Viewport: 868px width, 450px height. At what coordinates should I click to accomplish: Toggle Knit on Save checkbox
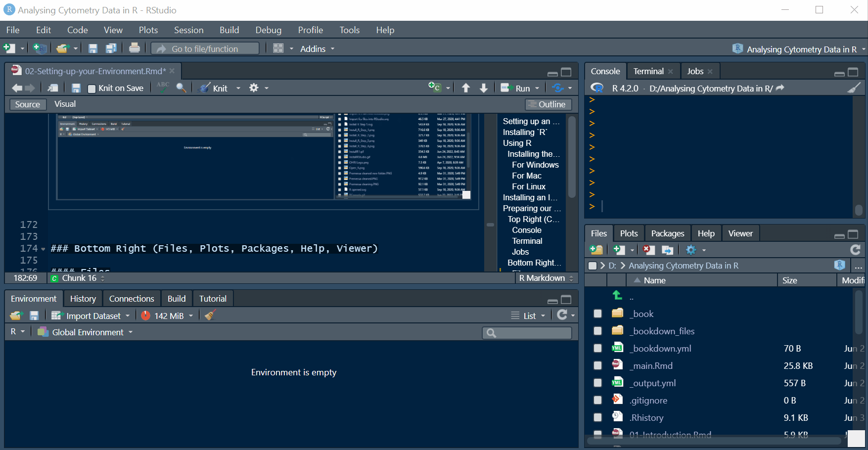(x=92, y=89)
